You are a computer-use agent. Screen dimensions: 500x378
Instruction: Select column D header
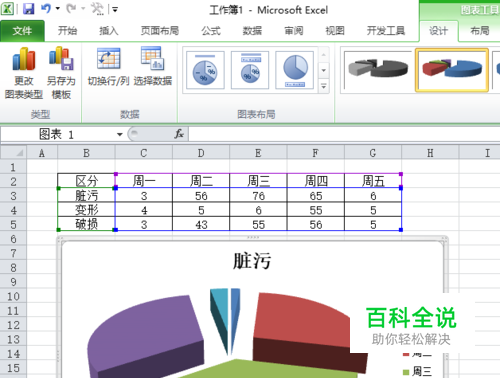tap(201, 153)
